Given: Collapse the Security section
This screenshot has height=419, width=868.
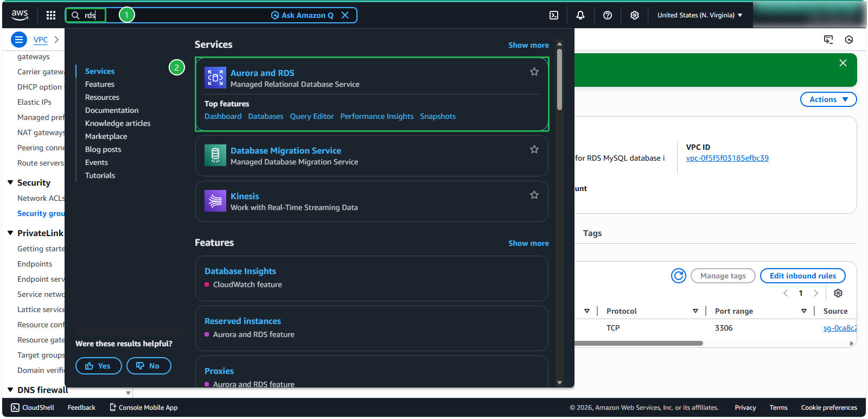Looking at the screenshot, I should coord(10,182).
